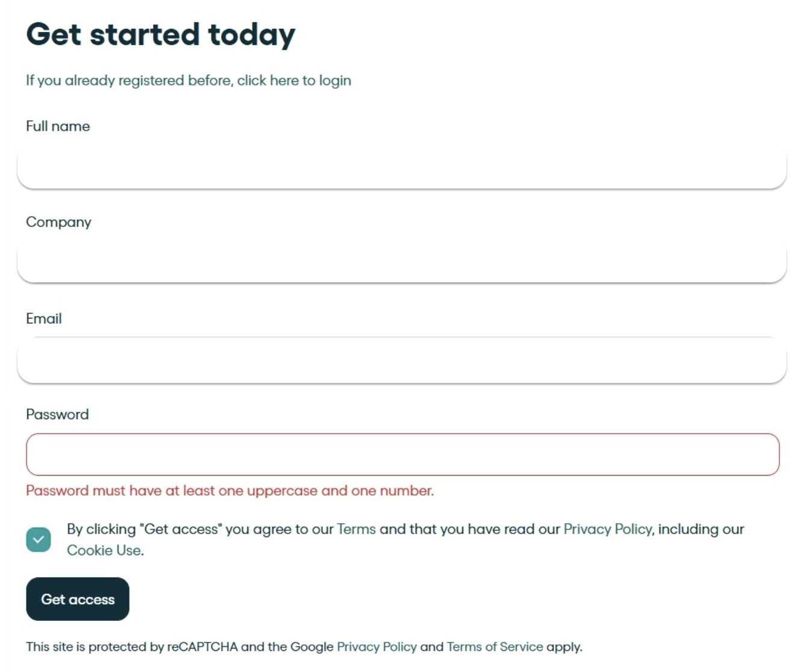
Task: Click the 'Company' field label
Action: 58,222
